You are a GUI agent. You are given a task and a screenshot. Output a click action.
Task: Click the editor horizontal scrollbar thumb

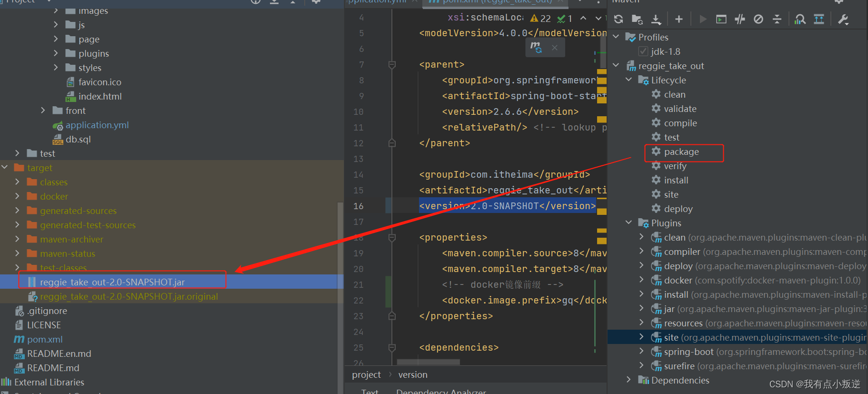[x=428, y=362]
